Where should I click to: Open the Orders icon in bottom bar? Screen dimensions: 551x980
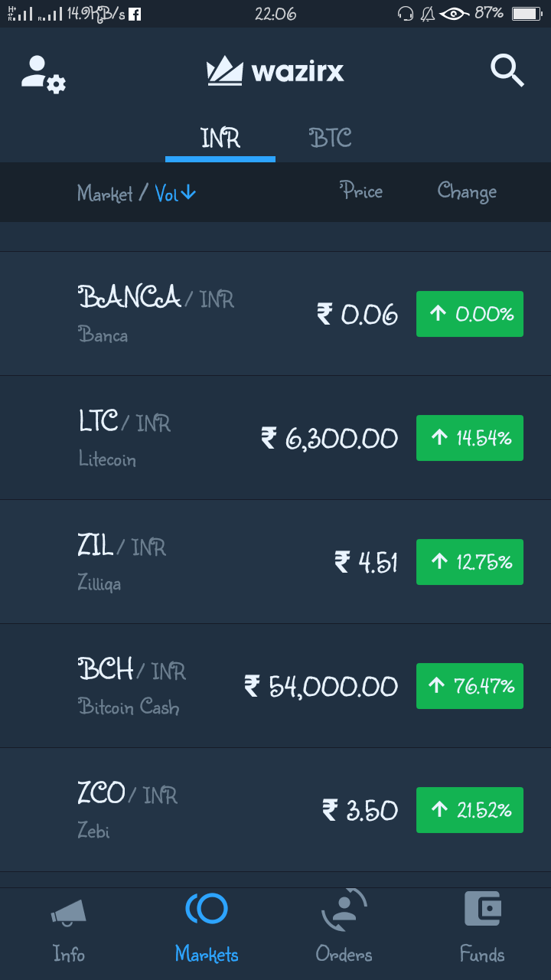[x=344, y=909]
